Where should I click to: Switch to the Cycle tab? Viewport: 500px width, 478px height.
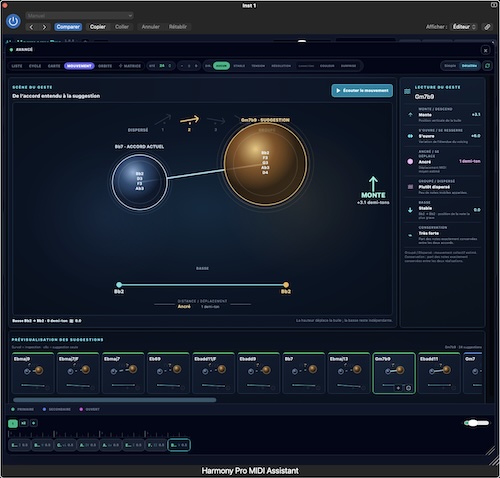coord(35,66)
